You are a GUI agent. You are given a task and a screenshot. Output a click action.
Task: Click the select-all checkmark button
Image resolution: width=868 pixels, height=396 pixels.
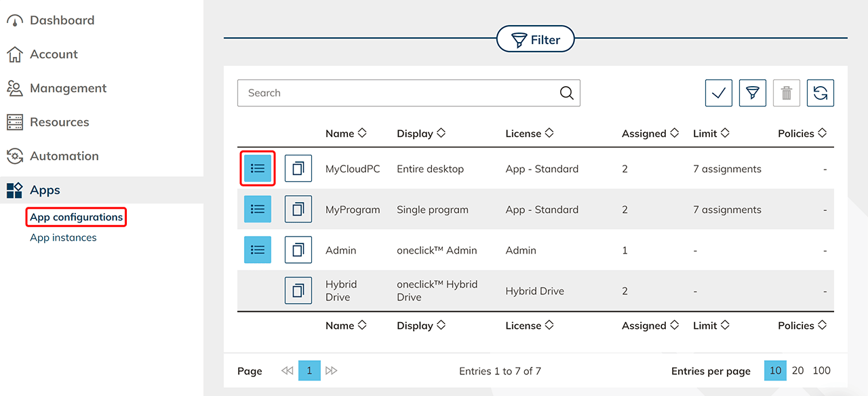718,93
